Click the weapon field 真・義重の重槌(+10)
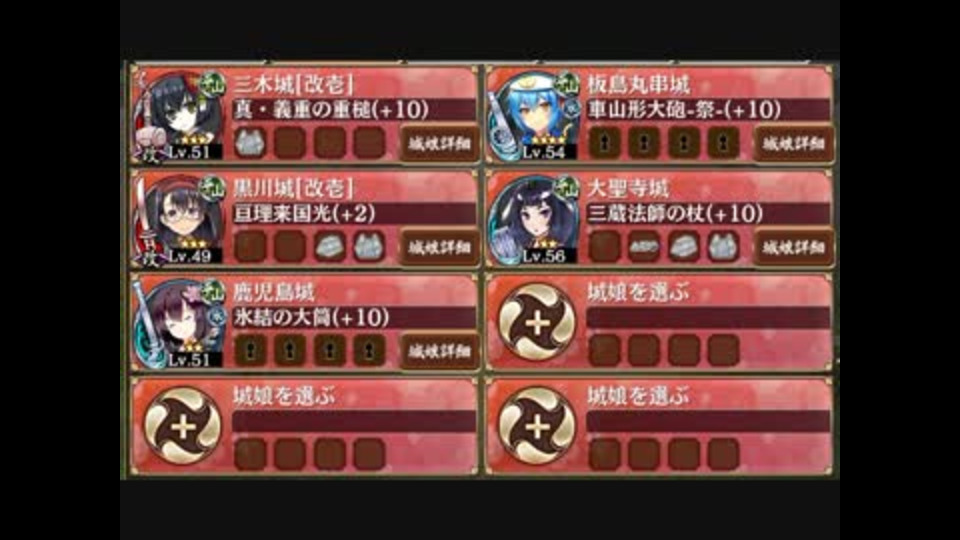 tap(354, 110)
